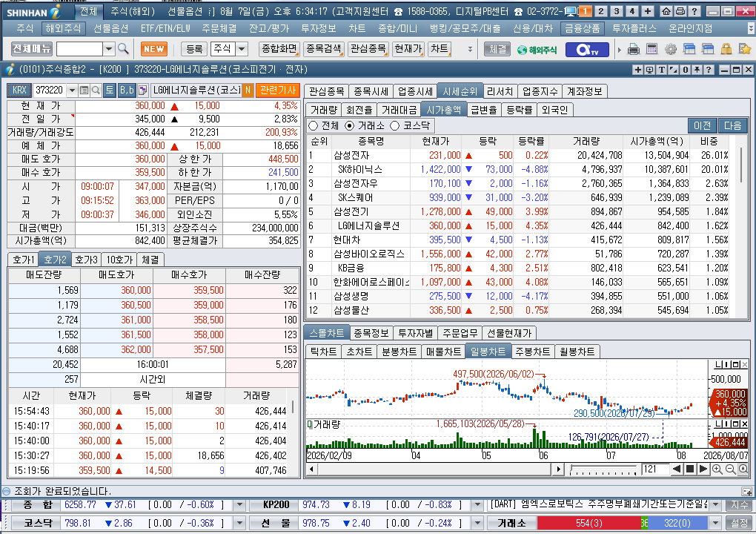Switch to virtual screen 2
The height and width of the screenshot is (534, 756).
pyautogui.click(x=601, y=11)
